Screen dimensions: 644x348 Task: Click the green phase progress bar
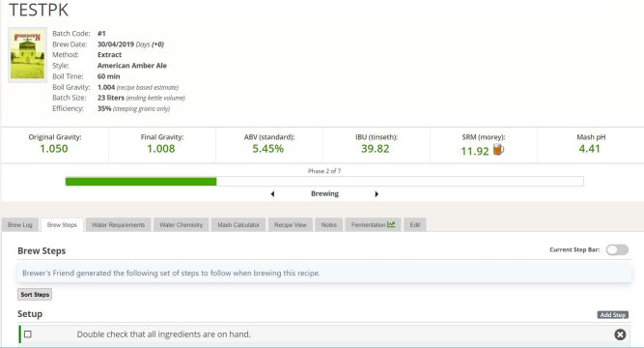point(141,182)
